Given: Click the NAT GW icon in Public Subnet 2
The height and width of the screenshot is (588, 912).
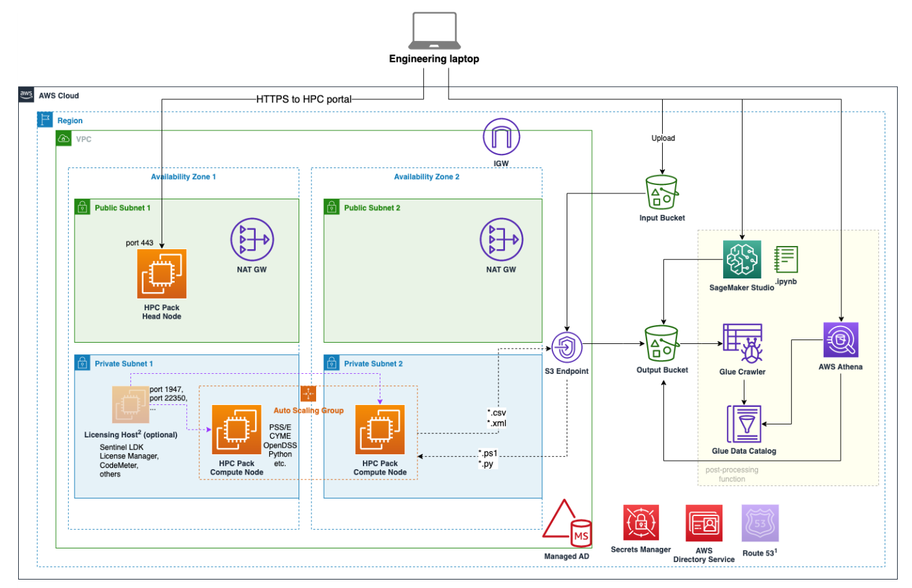Looking at the screenshot, I should pos(501,239).
